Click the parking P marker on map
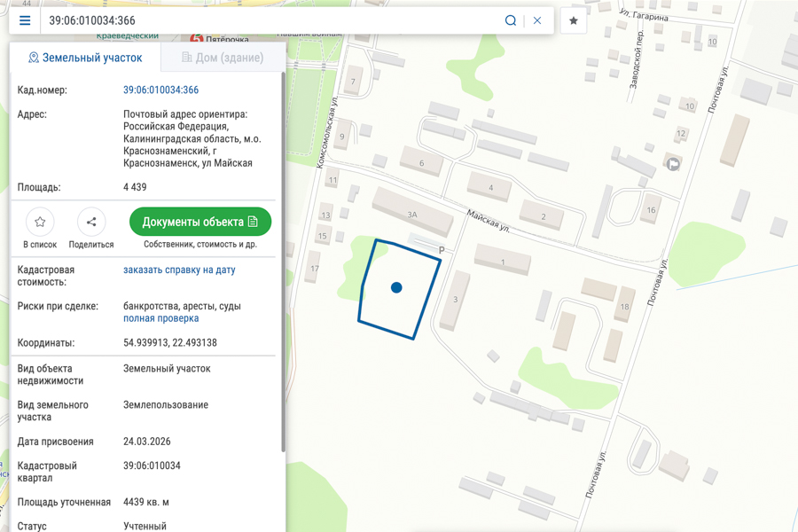 click(442, 250)
